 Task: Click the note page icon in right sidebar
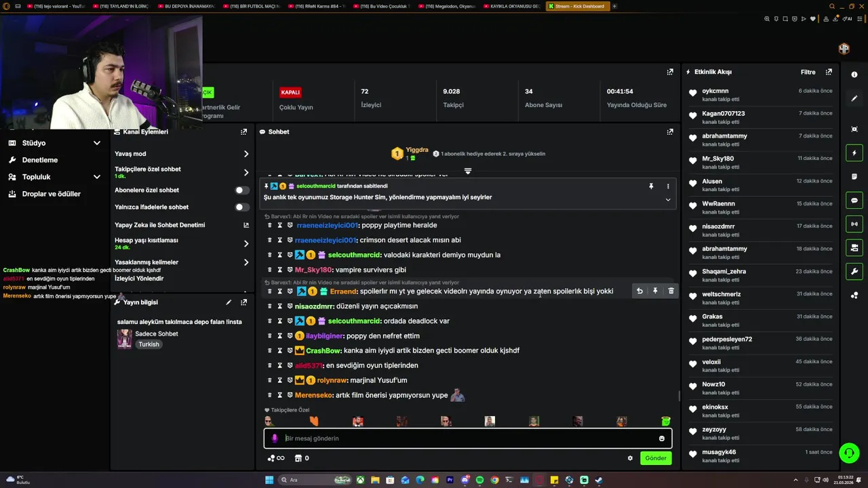tap(854, 176)
